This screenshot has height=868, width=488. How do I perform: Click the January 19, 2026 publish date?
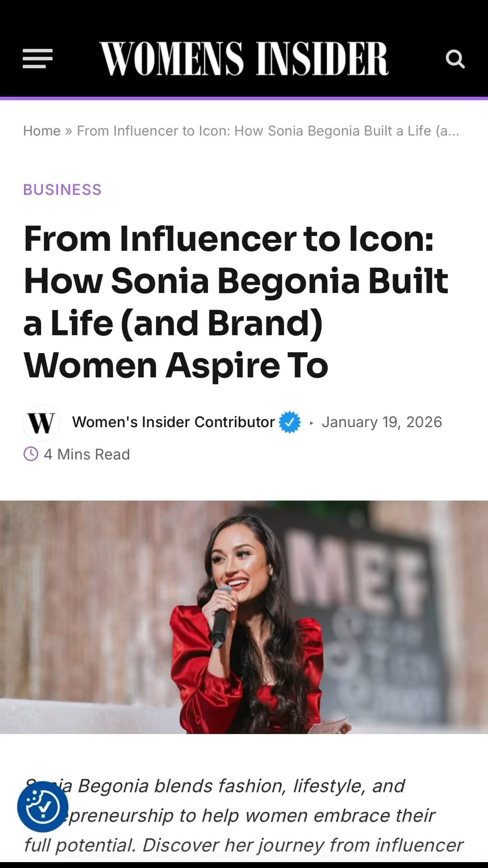[x=382, y=422]
